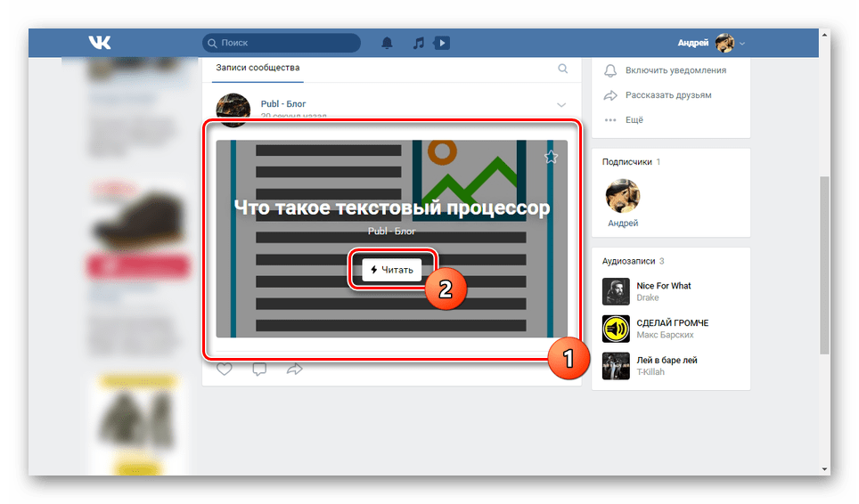Viewport: 859px width, 504px height.
Task: Click the Читать button on the article
Action: [x=392, y=270]
